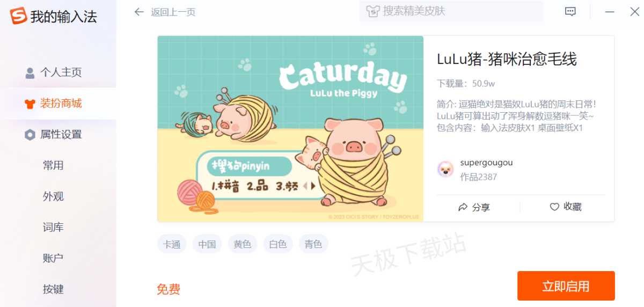Search skins in 搜索精美皮肤 field
Screen dimensions: 644x307
451,11
